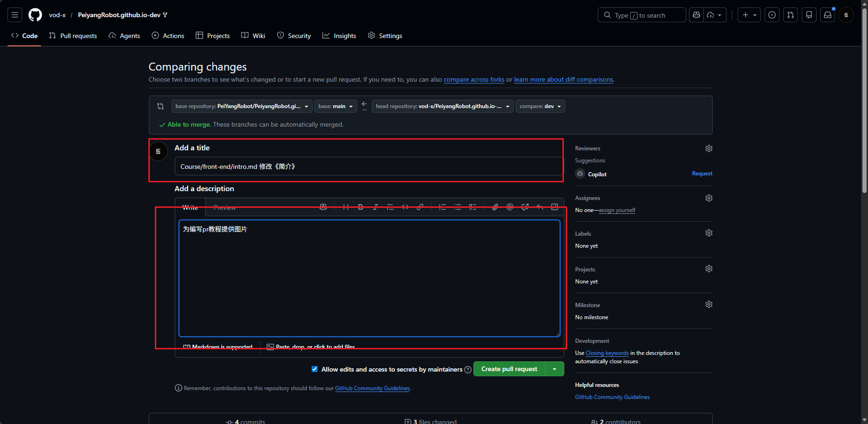This screenshot has height=424, width=868.
Task: Edit Labels with the gear icon
Action: [709, 233]
